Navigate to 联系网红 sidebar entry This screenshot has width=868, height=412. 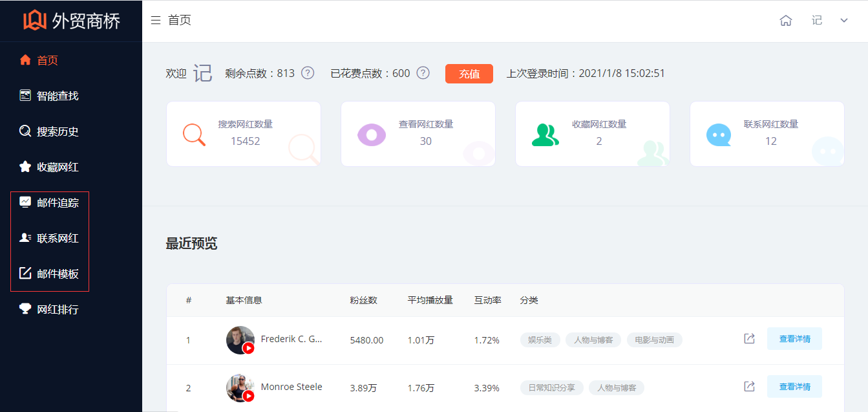[58, 238]
